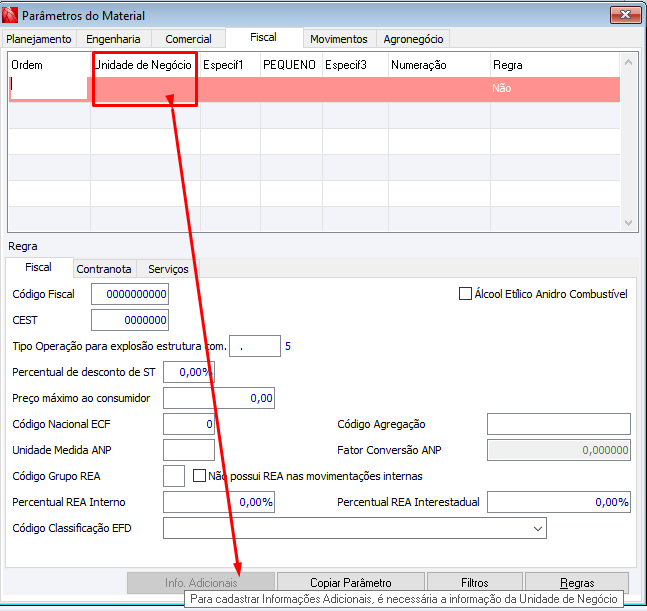Viewport: 647px width, 611px height.
Task: Click the Fator Conversão ANP field
Action: coord(559,450)
